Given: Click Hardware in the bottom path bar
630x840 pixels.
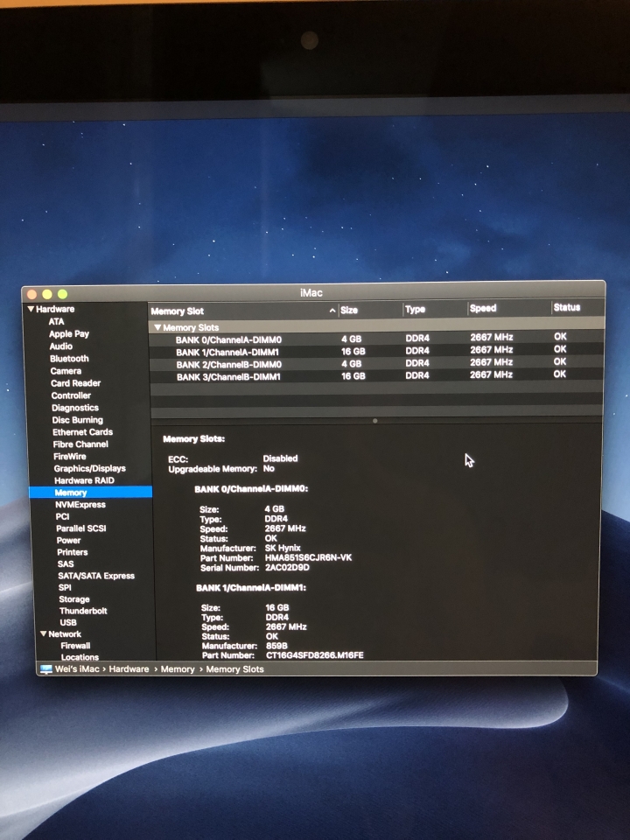Looking at the screenshot, I should (x=129, y=669).
